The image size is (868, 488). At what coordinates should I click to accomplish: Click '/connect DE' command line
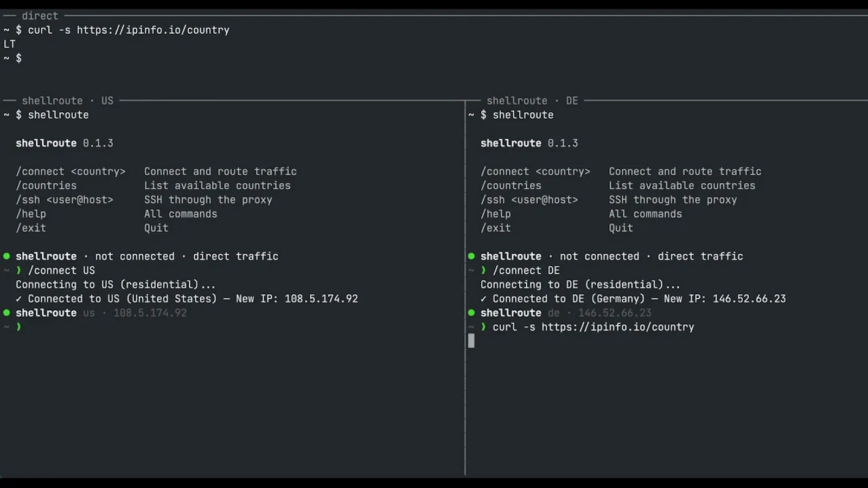[526, 270]
